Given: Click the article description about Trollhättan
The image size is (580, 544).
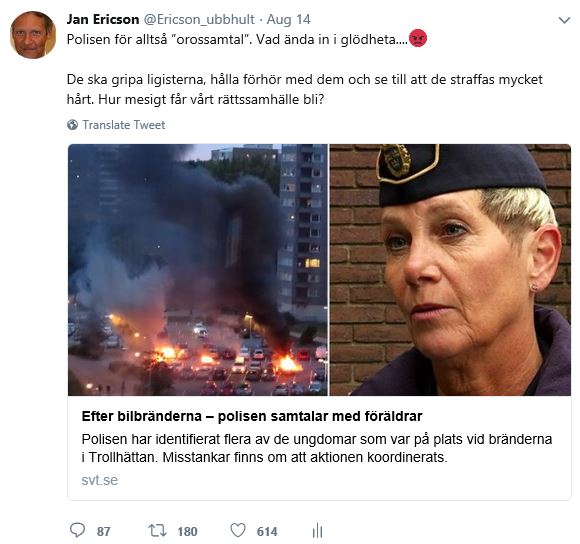Looking at the screenshot, I should pyautogui.click(x=317, y=448).
